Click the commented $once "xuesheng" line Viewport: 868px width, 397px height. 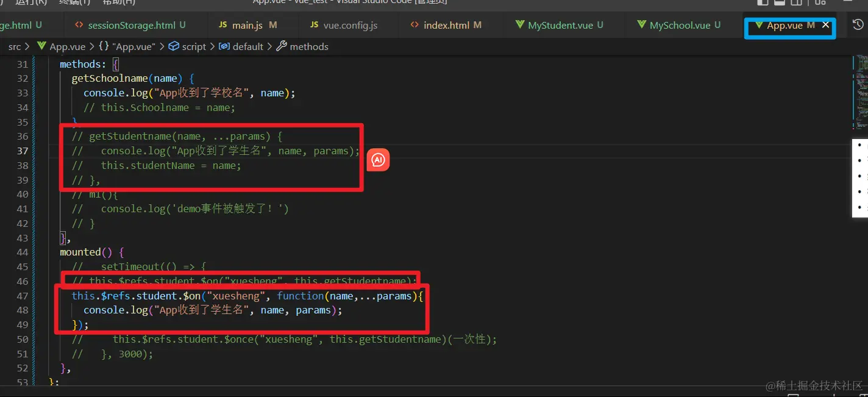point(285,339)
